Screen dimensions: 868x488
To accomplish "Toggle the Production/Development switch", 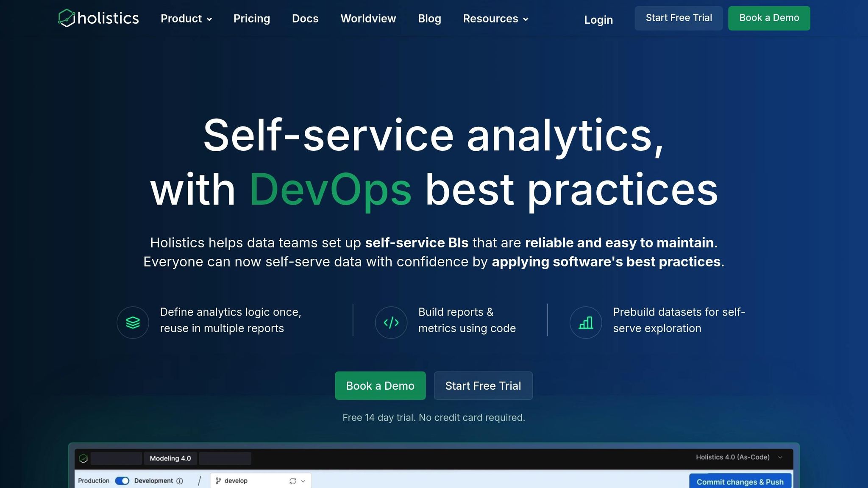I will [x=122, y=481].
